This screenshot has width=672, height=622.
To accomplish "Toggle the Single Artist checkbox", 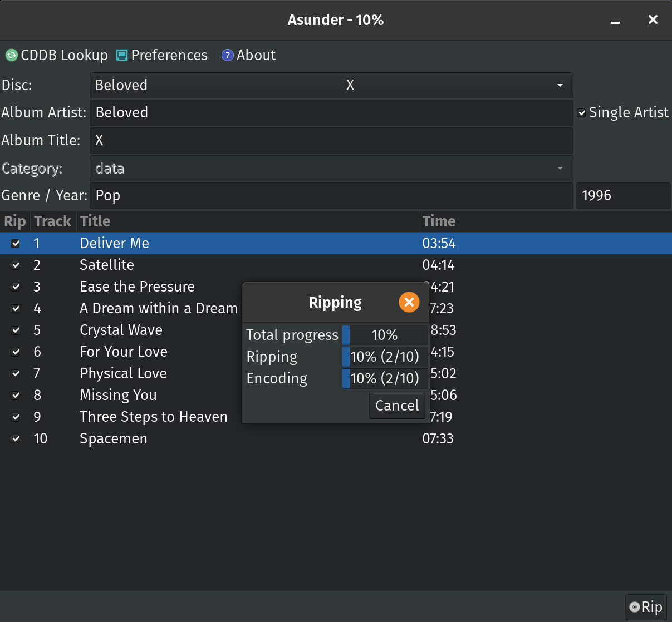I will 582,113.
